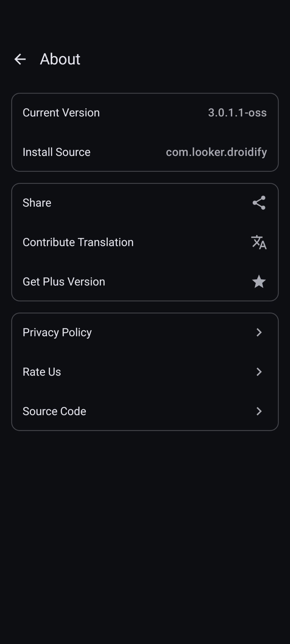Viewport: 290px width, 644px height.
Task: Open the Privacy Policy text link
Action: [57, 332]
